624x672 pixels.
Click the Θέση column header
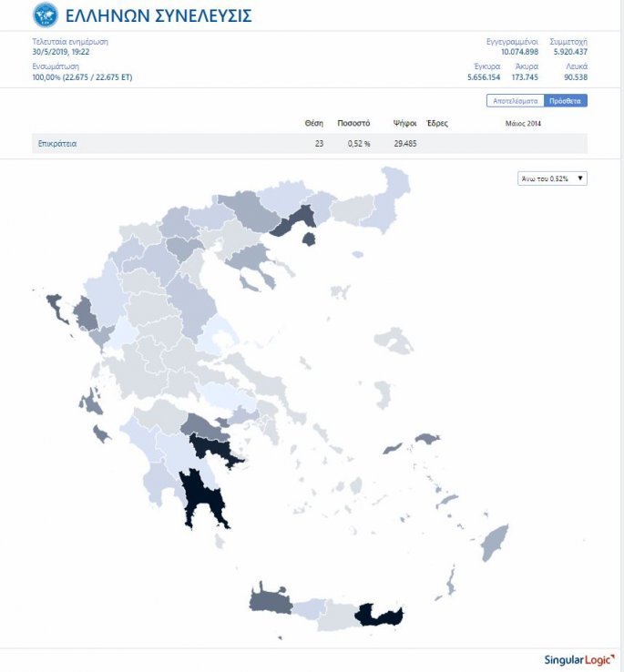tap(313, 123)
